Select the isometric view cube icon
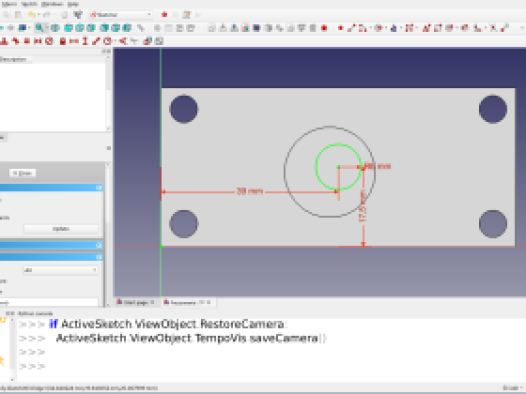The image size is (526, 394). 55,28
